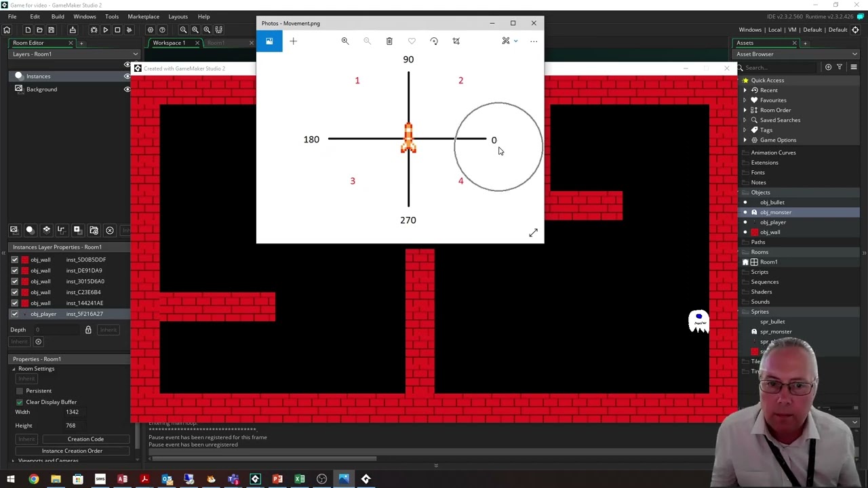
Task: Expand Saved Searches in the Asset Browser
Action: coord(745,120)
